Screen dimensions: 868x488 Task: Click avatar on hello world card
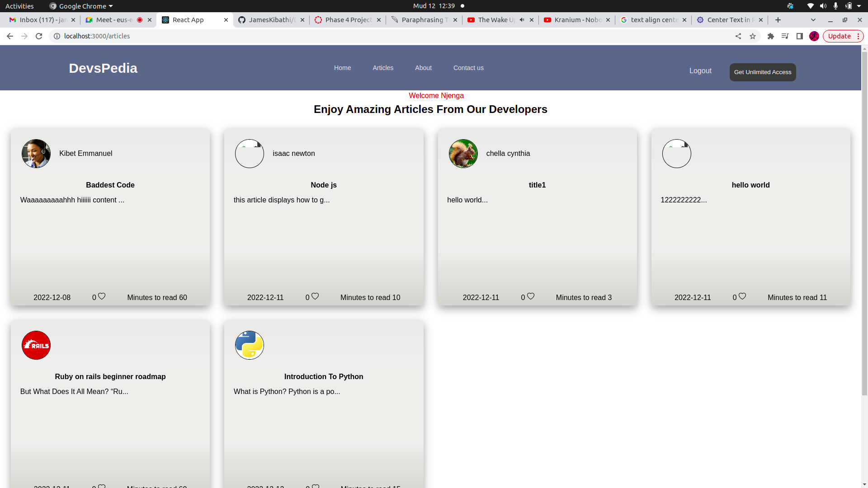677,154
